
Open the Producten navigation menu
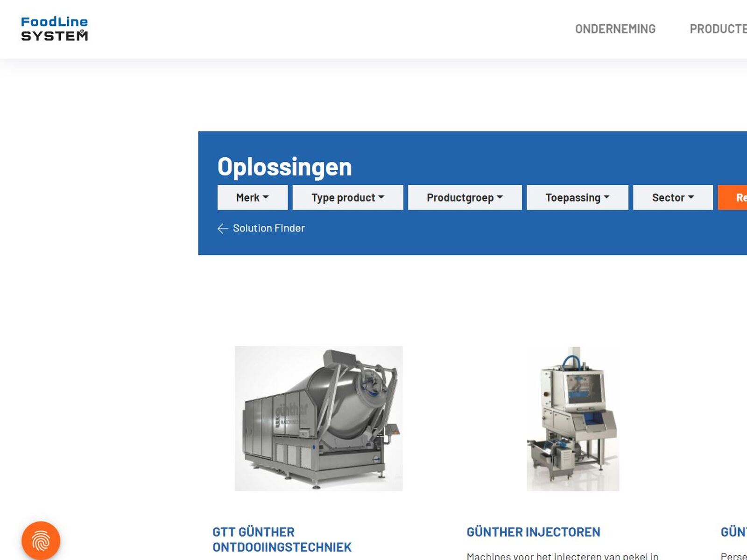[x=718, y=29]
